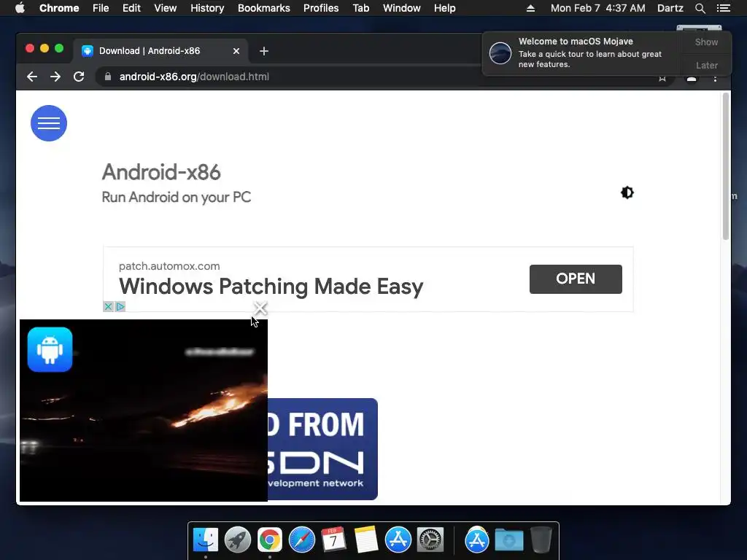Open App Store from the Dock

pyautogui.click(x=398, y=540)
